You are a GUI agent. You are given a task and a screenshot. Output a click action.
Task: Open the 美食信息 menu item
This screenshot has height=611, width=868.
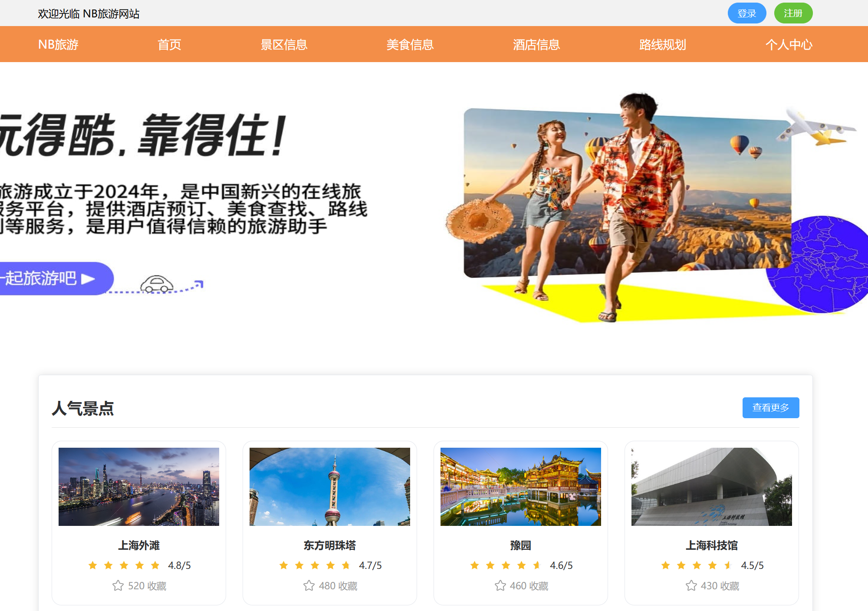click(410, 44)
